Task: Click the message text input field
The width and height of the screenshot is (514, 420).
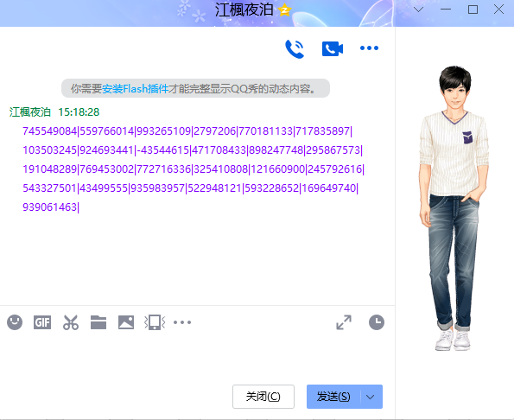Action: click(197, 358)
